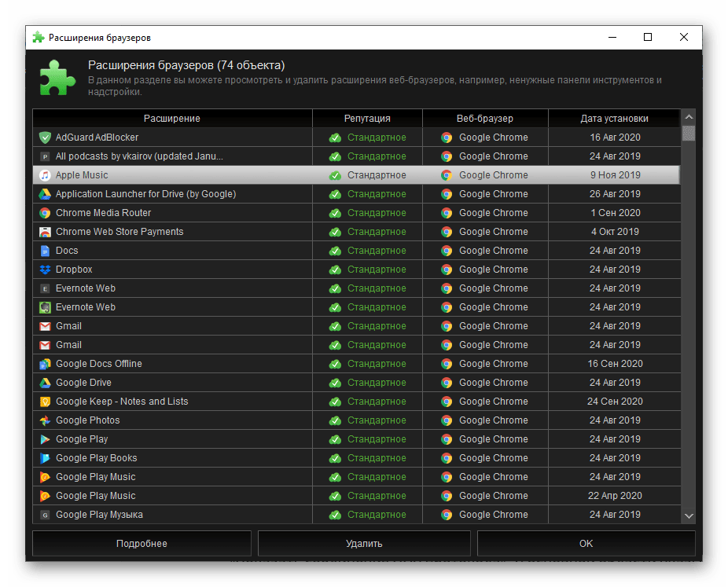Select the Google Photos extension name

point(88,420)
